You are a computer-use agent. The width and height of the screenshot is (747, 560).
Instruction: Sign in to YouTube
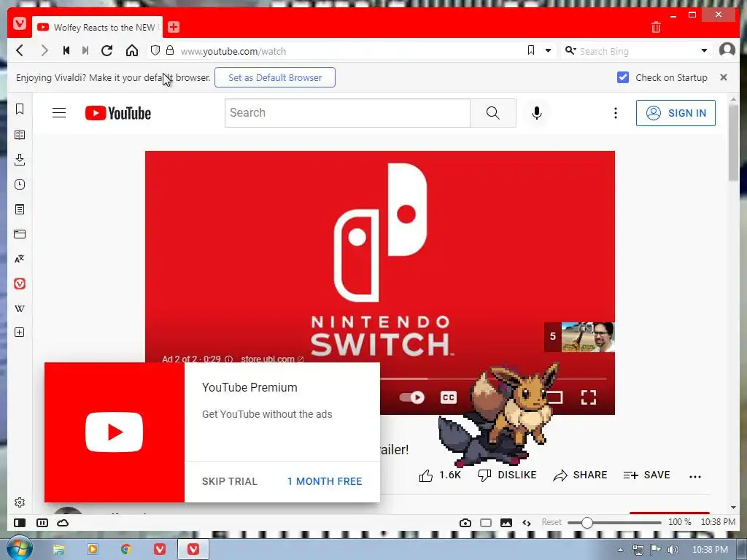point(676,113)
